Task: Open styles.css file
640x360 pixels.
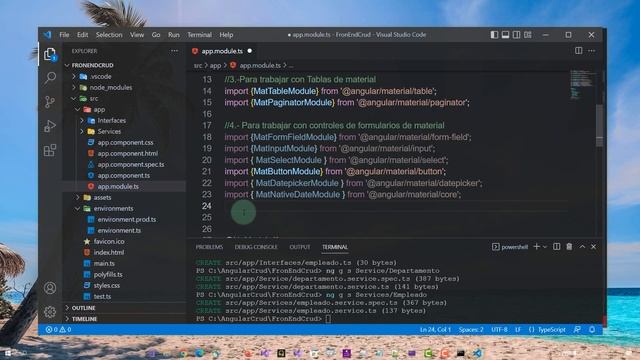Action: click(x=107, y=285)
